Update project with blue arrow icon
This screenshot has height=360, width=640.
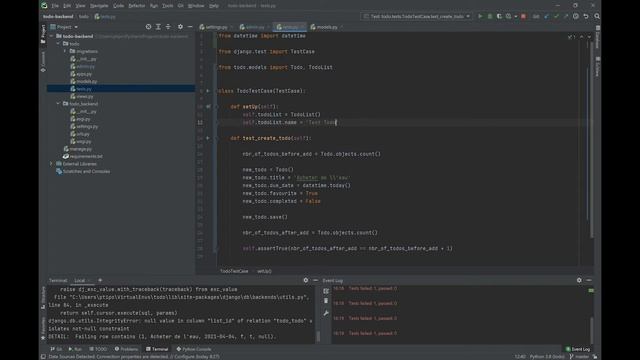547,16
